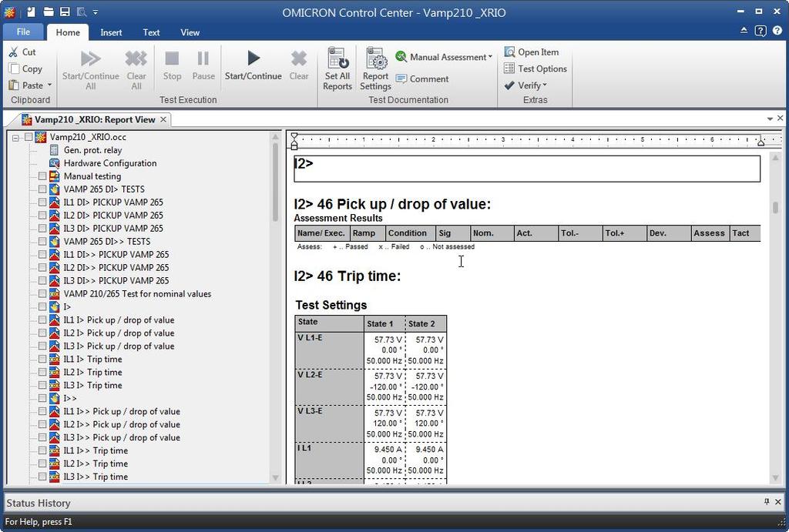Click the Stop test button
The width and height of the screenshot is (789, 532).
tap(172, 66)
